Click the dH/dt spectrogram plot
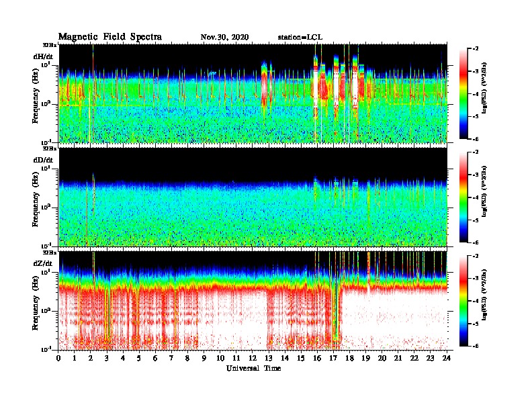This screenshot has width=532, height=411. click(x=253, y=93)
